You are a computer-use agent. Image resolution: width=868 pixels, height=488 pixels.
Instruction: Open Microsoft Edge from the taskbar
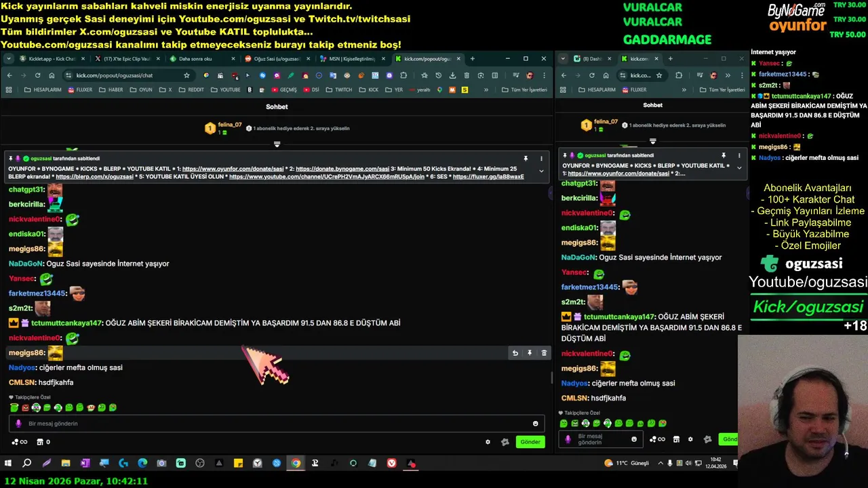142,464
